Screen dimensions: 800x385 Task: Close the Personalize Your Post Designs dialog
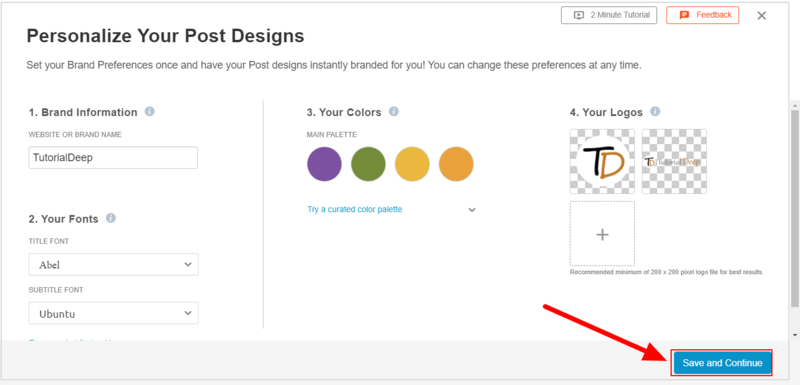coord(762,16)
